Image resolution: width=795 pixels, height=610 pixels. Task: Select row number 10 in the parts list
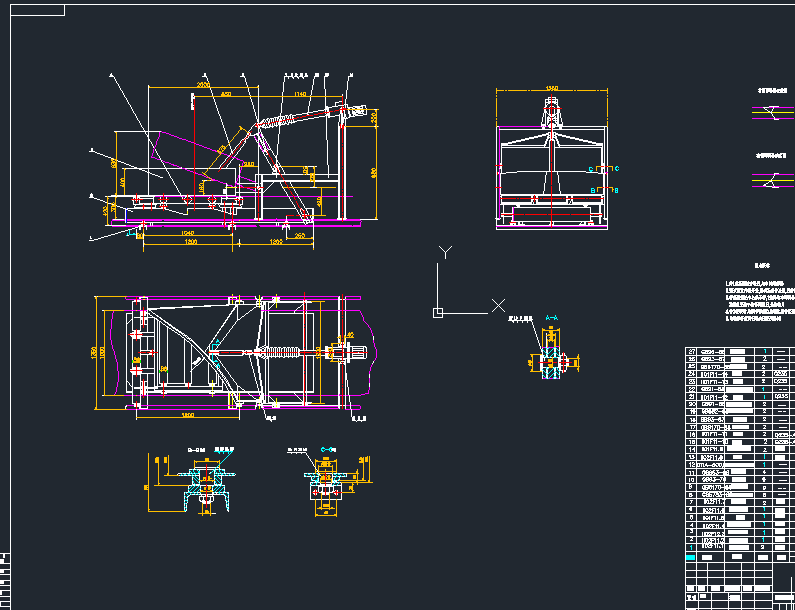coord(692,480)
